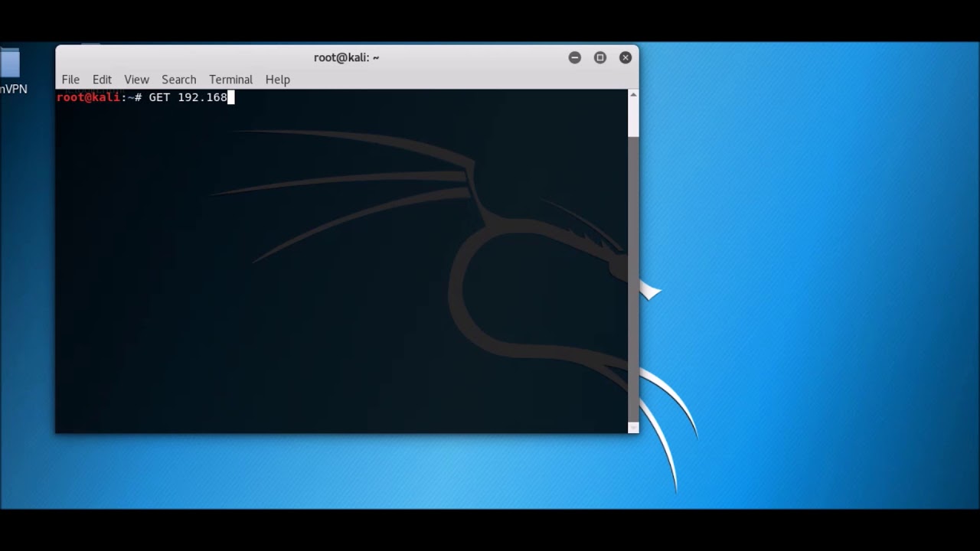Click the 'root@kali' prompt text
The image size is (980, 551).
(88, 97)
